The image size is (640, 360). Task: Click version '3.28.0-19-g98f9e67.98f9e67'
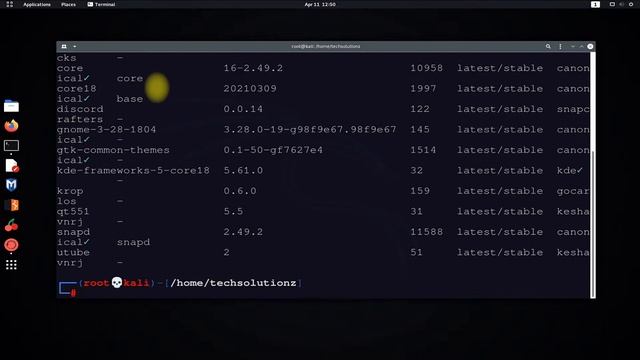[310, 130]
